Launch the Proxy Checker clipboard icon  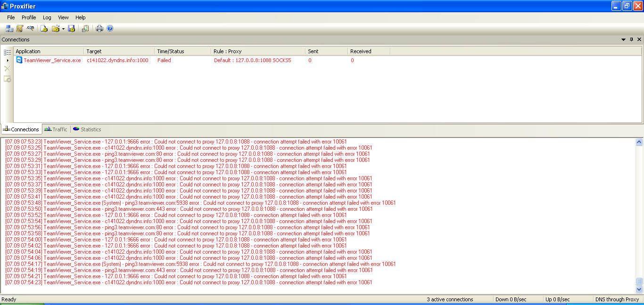[x=85, y=29]
